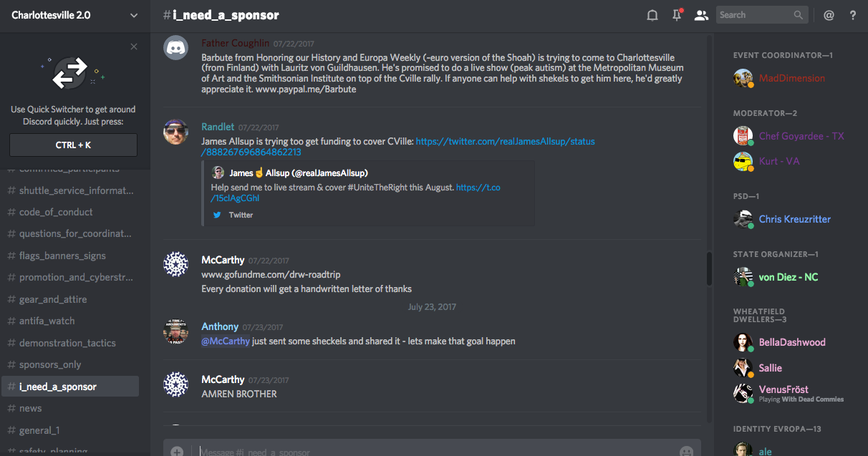Open emoji picker in message box
This screenshot has height=456, width=868.
tap(686, 452)
